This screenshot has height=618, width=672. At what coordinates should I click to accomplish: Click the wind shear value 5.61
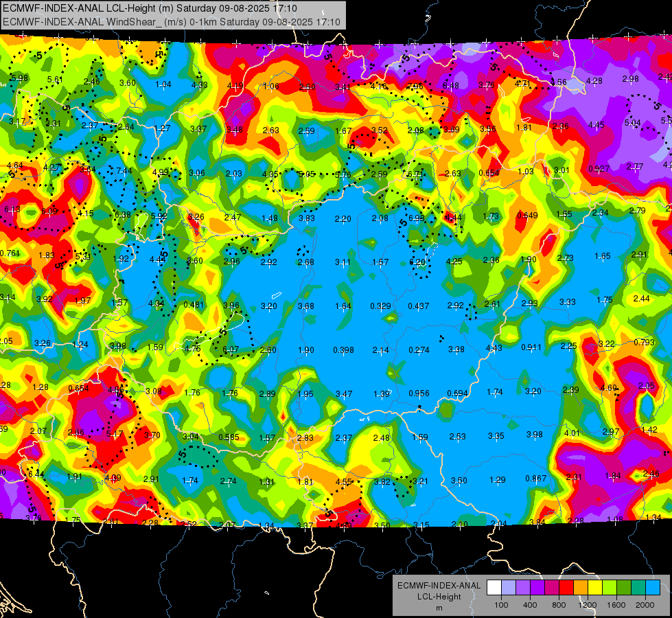[55, 80]
